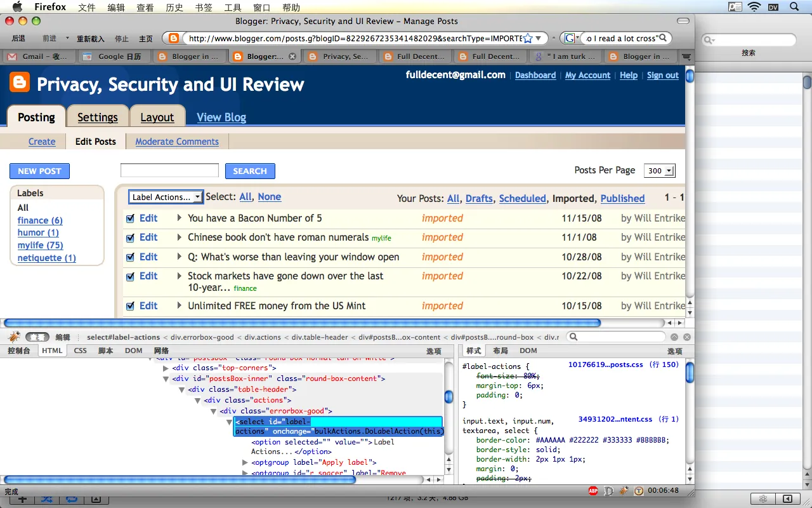Viewport: 812px width, 508px height.
Task: Click the DV icon in the menu bar
Action: click(x=773, y=7)
